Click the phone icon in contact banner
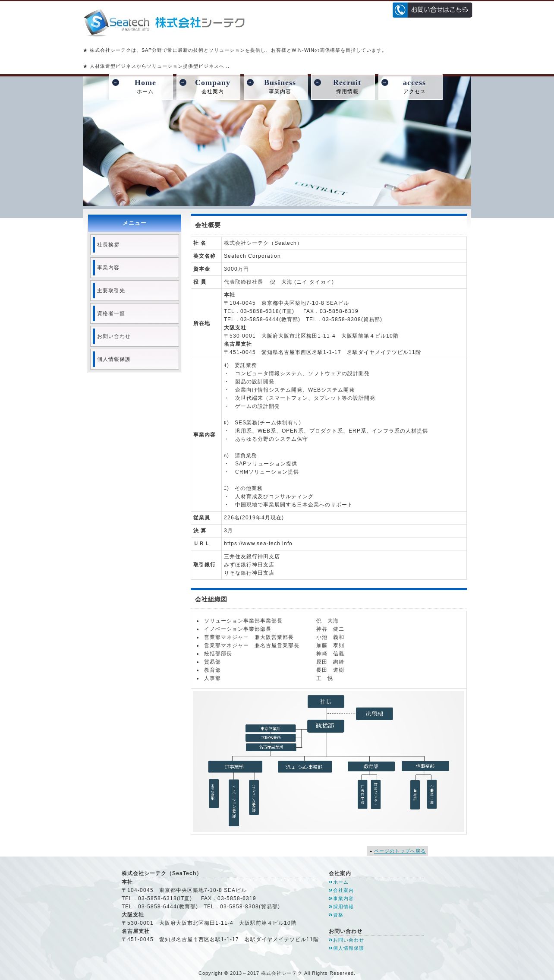This screenshot has width=554, height=980. click(x=400, y=10)
